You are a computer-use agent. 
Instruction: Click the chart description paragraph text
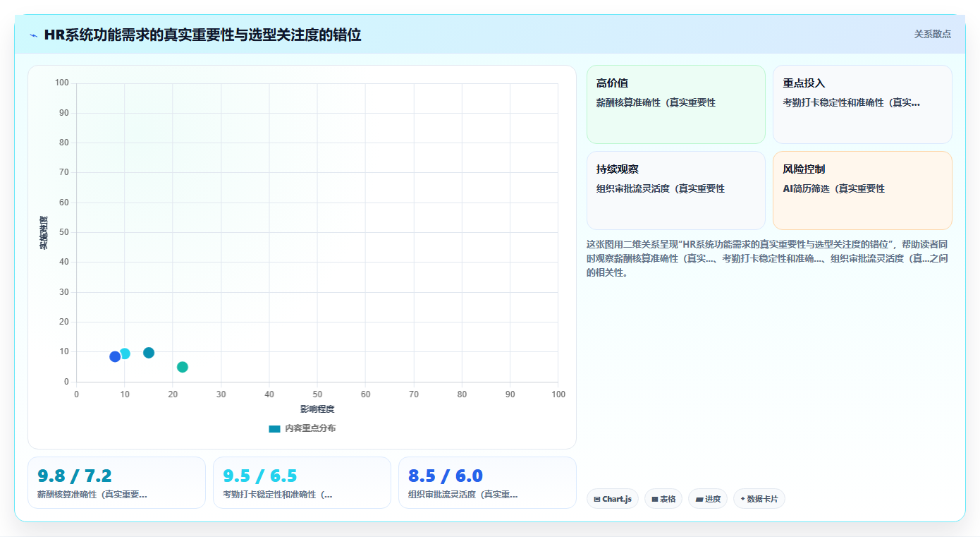click(x=768, y=258)
